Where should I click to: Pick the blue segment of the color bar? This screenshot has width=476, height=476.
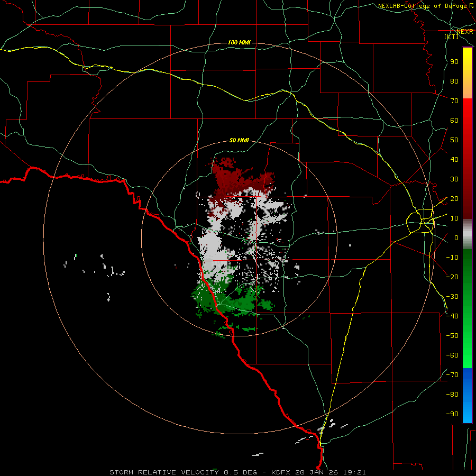(x=467, y=396)
